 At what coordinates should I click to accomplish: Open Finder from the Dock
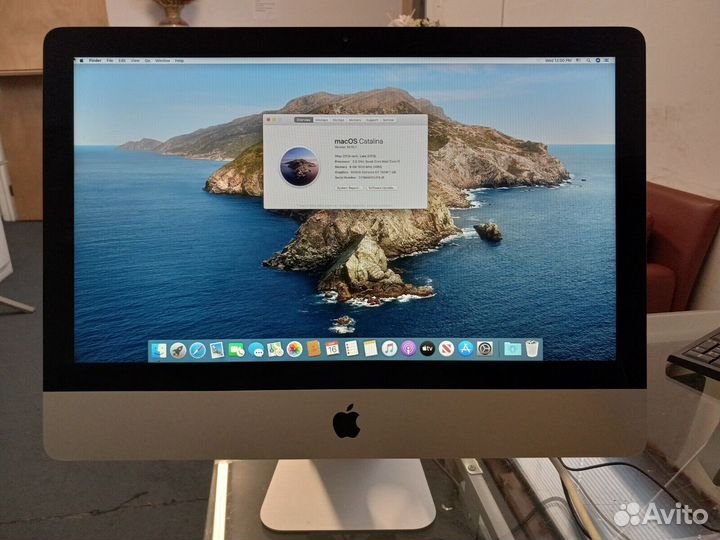pos(159,350)
